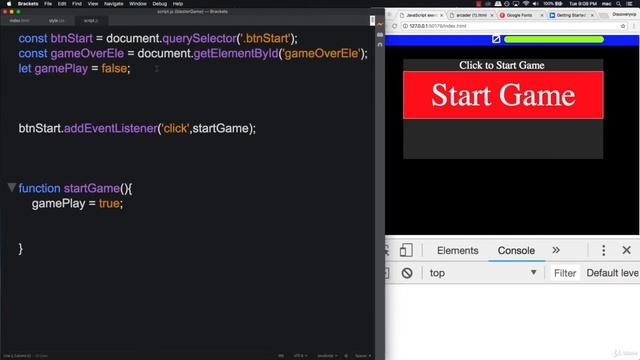
Task: Click the 'const gameOverEle' code line
Action: tap(193, 53)
